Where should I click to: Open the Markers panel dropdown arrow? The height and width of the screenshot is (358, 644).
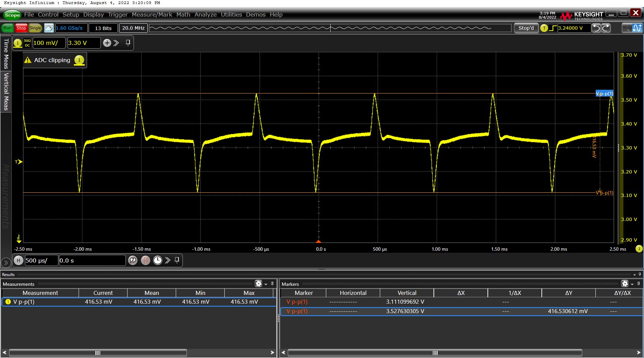[632, 284]
